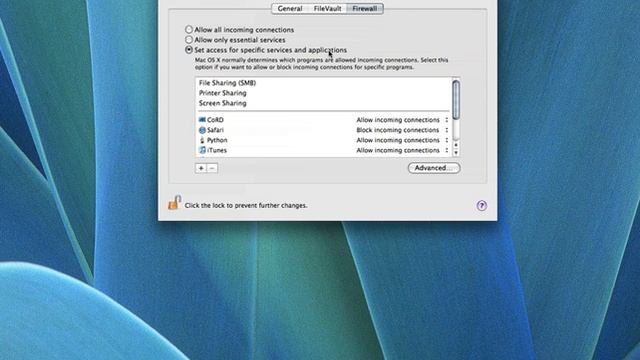The image size is (640, 360).
Task: Open help with the question mark button
Action: point(482,205)
